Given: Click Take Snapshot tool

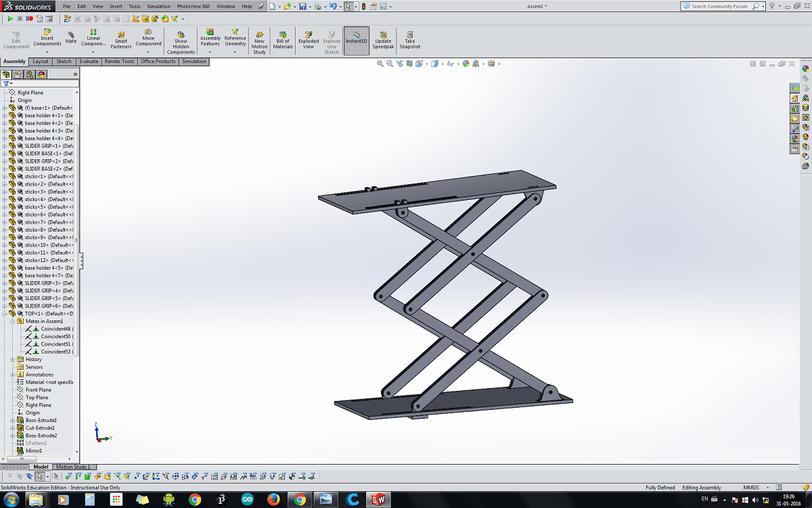Looking at the screenshot, I should 410,40.
